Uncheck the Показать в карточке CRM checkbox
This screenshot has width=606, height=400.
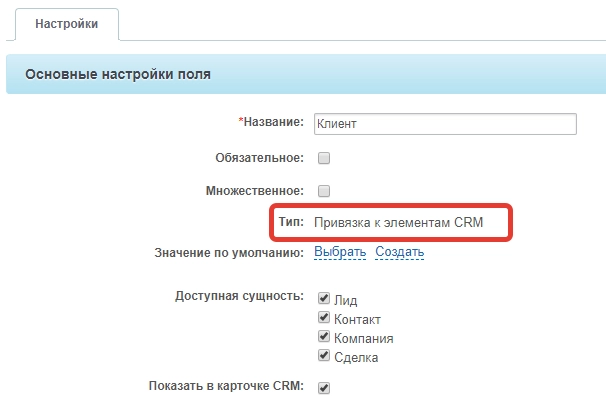tap(324, 388)
